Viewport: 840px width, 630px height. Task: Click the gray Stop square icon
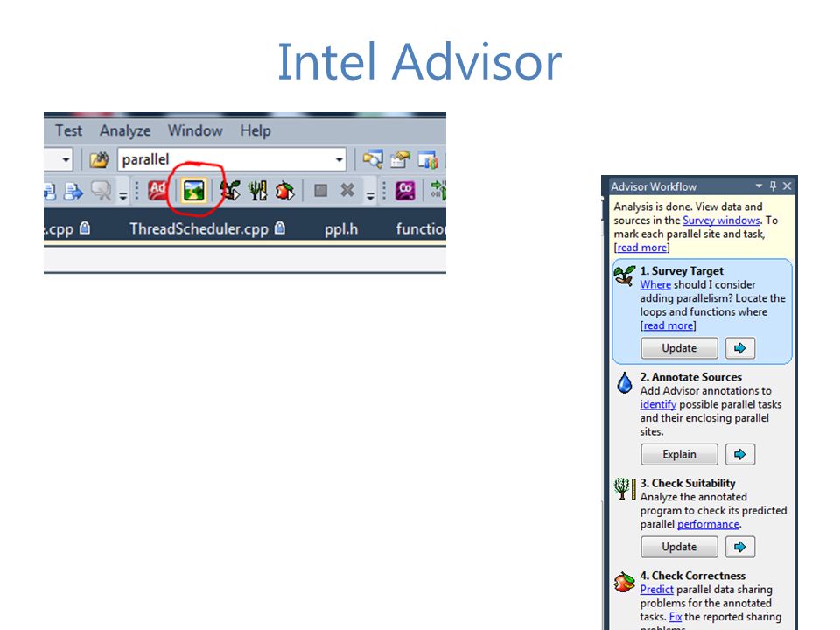(320, 190)
